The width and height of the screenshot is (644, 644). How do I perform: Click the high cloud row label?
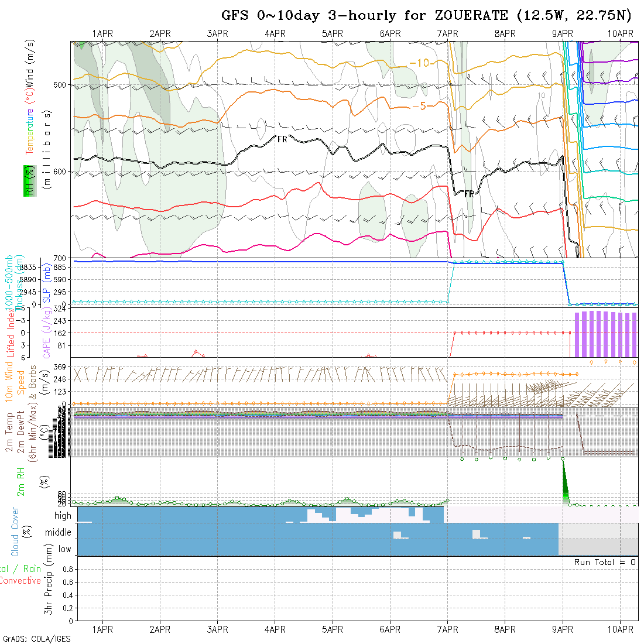coord(63,515)
